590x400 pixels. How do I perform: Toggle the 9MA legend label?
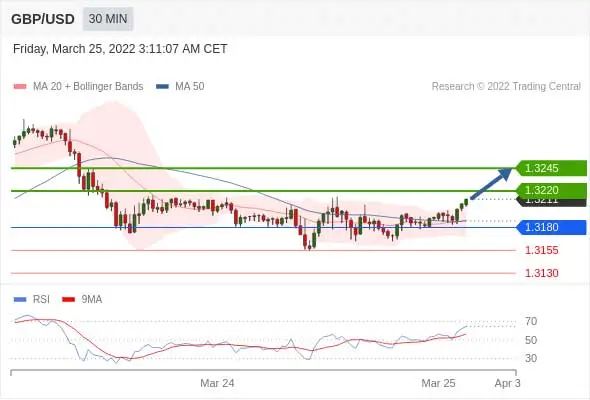click(x=92, y=300)
